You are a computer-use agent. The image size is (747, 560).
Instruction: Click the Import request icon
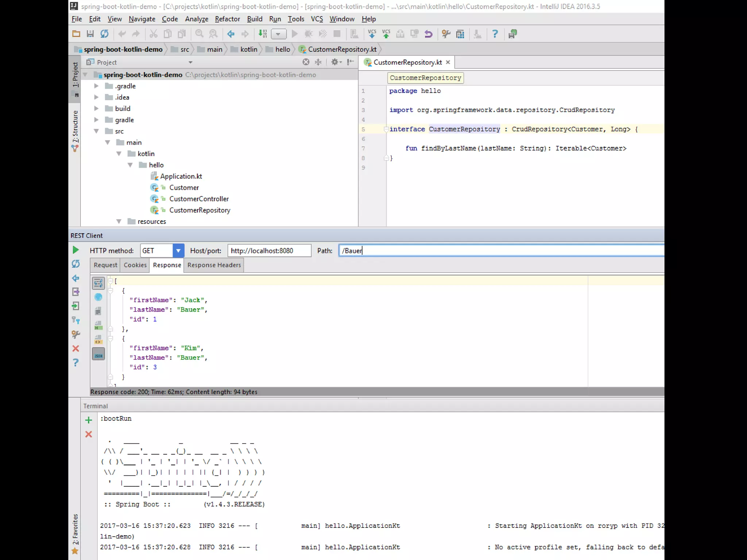coord(76,306)
